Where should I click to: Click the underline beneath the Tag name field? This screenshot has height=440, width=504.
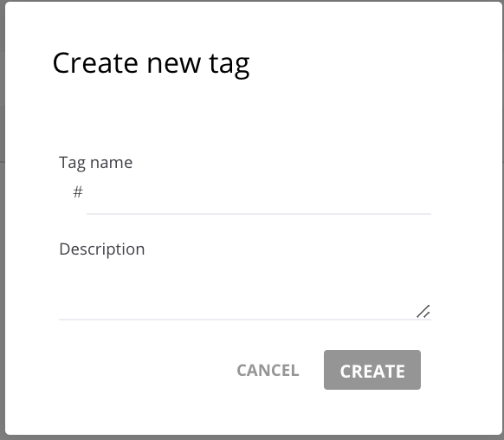click(x=259, y=213)
